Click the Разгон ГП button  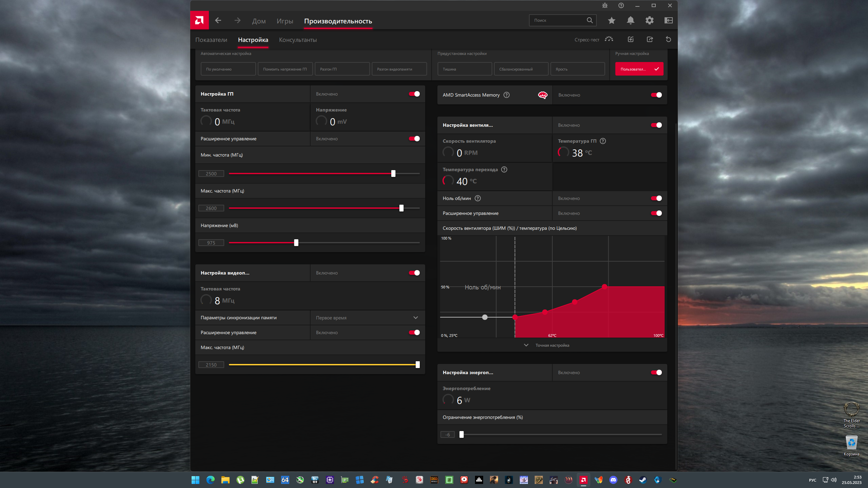342,69
